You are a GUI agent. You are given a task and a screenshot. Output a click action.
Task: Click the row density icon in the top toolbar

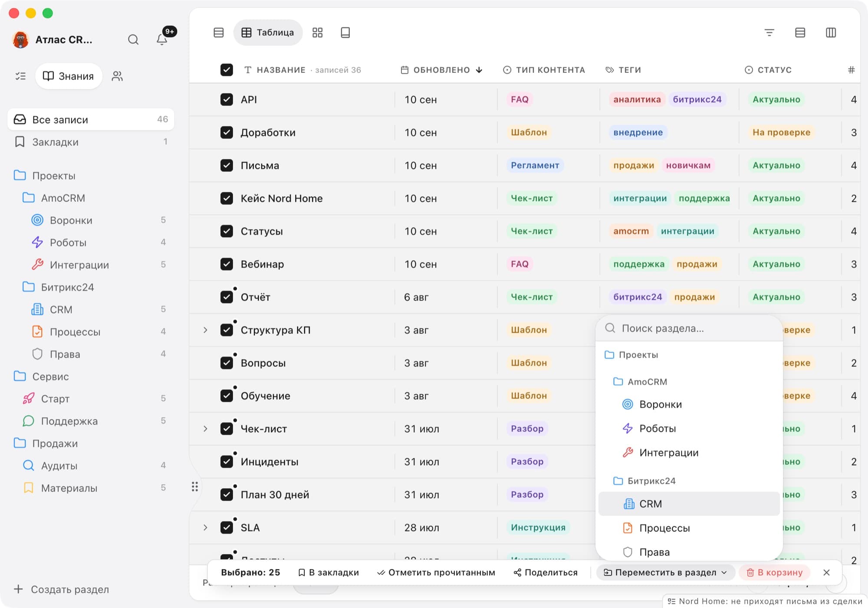tap(800, 33)
